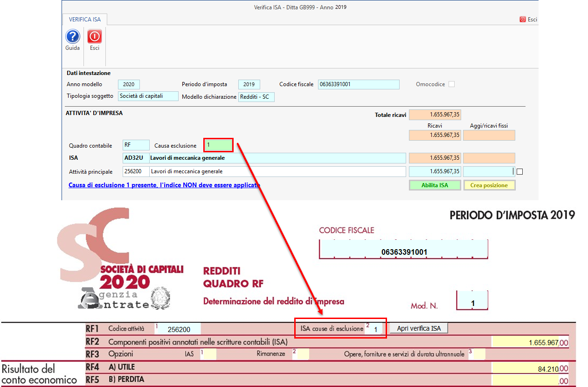Click the Quadro contabile RF field
588x387 pixels.
point(136,145)
